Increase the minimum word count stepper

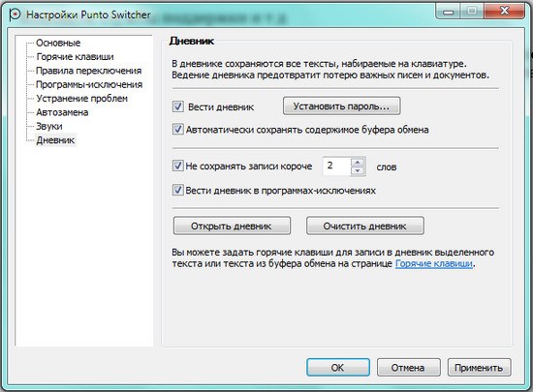tap(358, 162)
